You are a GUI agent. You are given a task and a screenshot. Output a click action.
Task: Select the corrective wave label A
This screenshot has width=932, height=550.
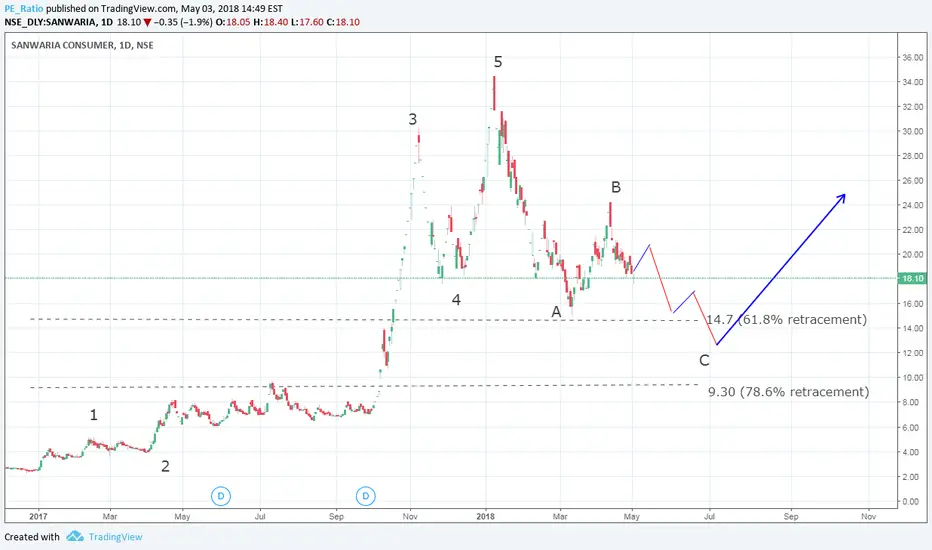click(556, 312)
